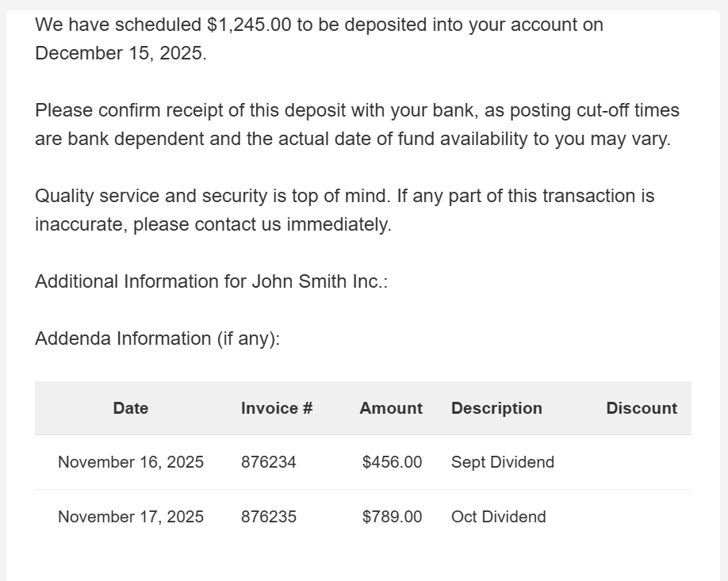Click the Oct Dividend description

tap(499, 517)
